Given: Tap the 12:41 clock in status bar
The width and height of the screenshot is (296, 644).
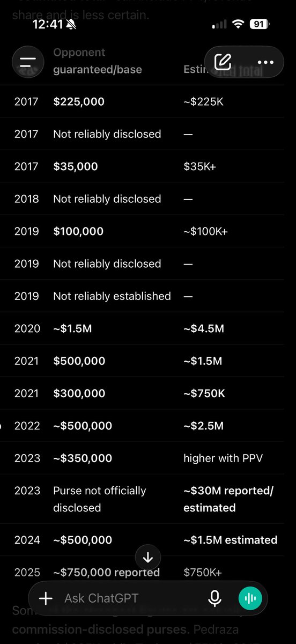Looking at the screenshot, I should point(48,25).
